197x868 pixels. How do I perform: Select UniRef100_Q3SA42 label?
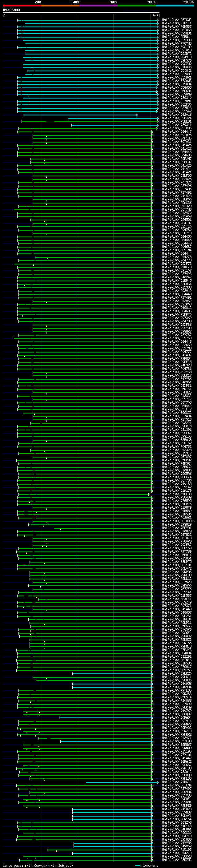coord(177,771)
